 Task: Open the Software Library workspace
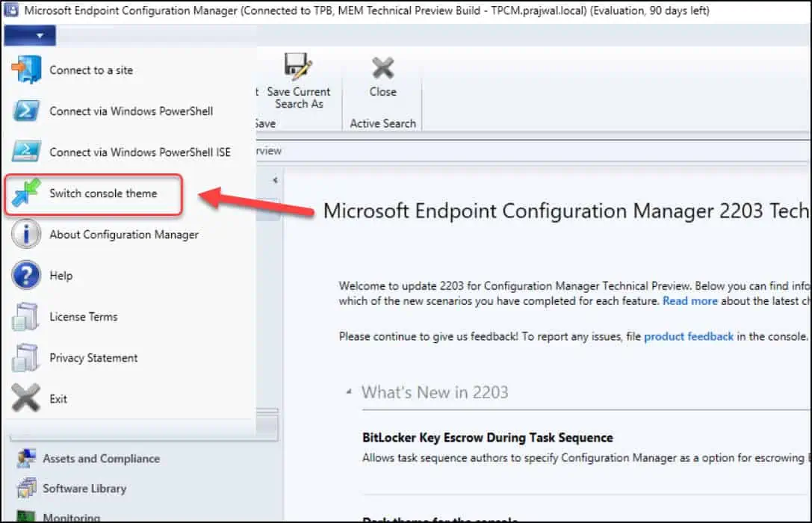[x=84, y=489]
